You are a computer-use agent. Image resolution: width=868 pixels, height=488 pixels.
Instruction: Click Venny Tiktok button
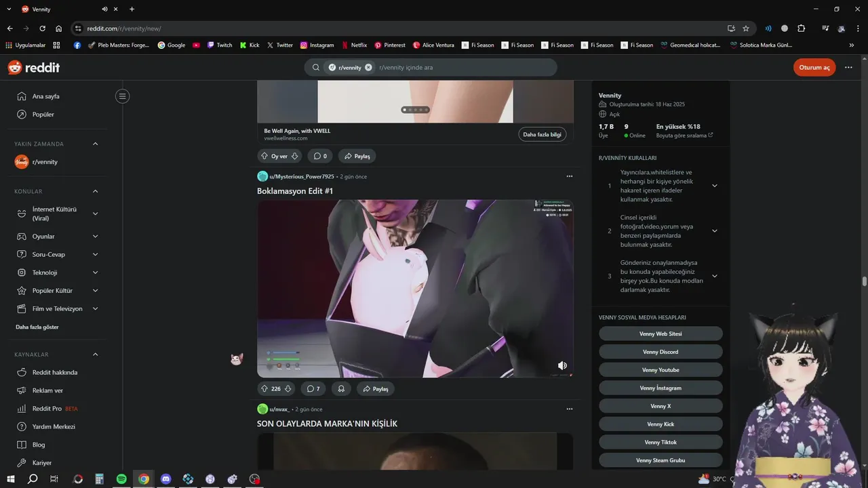pyautogui.click(x=660, y=442)
